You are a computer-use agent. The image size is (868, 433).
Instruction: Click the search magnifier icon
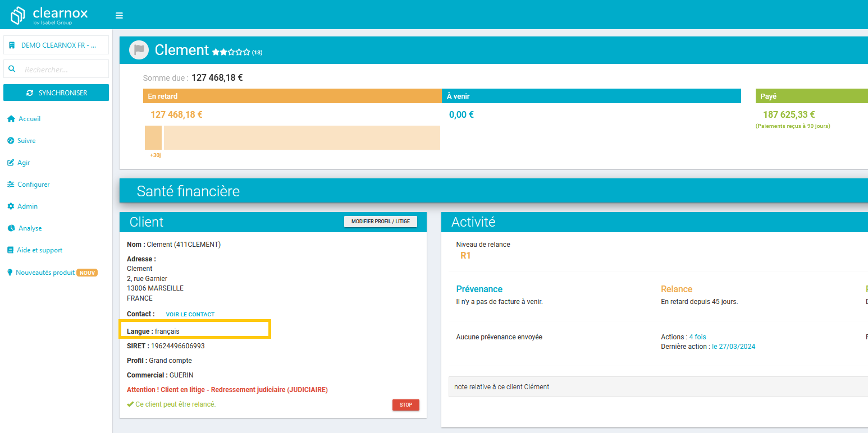click(12, 69)
